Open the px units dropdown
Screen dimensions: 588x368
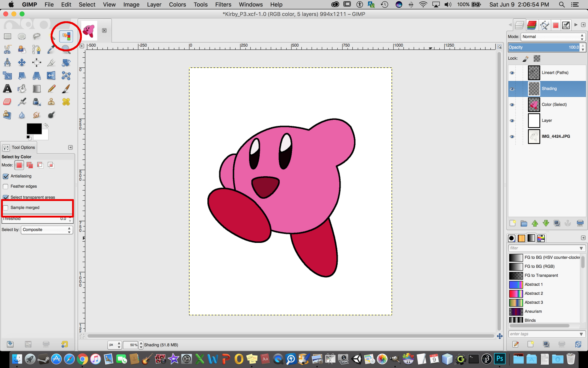coord(115,345)
